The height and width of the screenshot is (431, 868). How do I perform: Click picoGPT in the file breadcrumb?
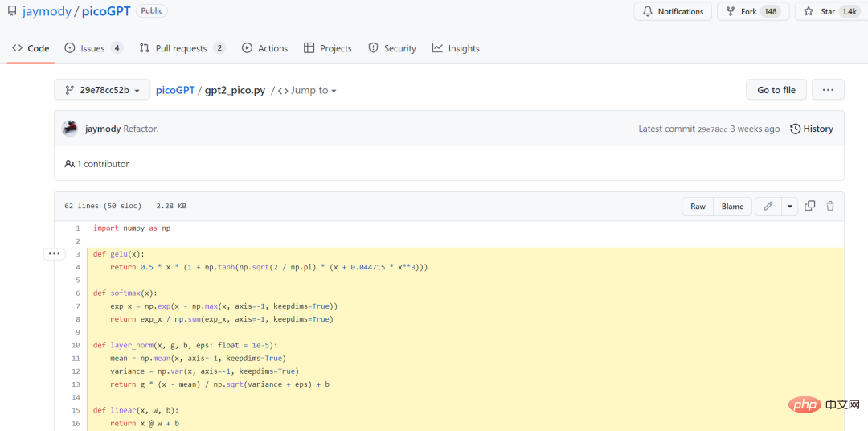(175, 90)
